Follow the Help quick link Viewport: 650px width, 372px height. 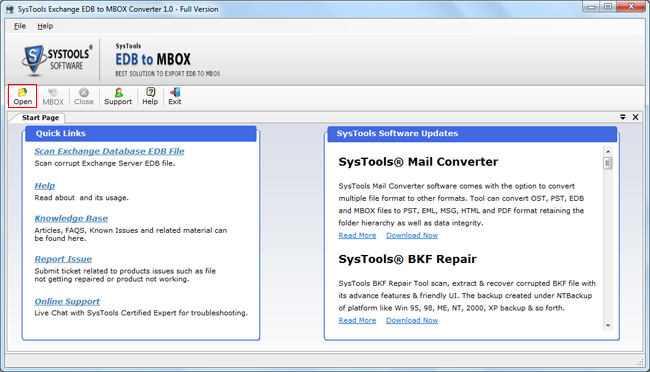click(x=45, y=186)
